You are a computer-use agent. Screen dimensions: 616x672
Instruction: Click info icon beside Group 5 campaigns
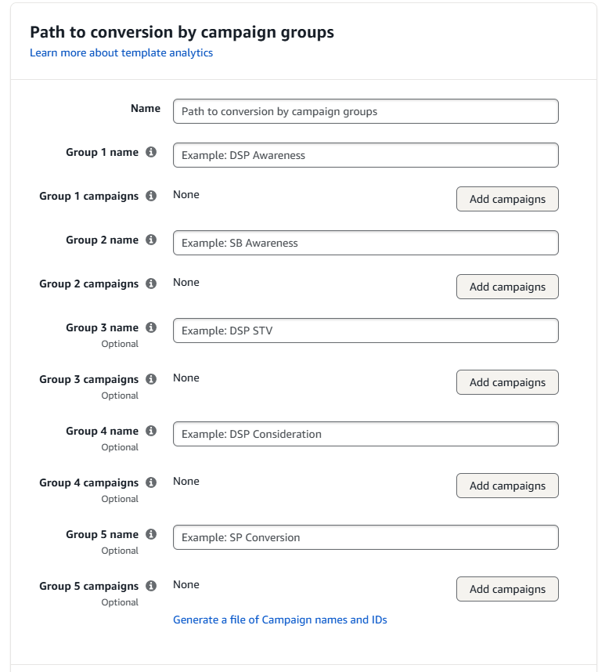coord(151,587)
